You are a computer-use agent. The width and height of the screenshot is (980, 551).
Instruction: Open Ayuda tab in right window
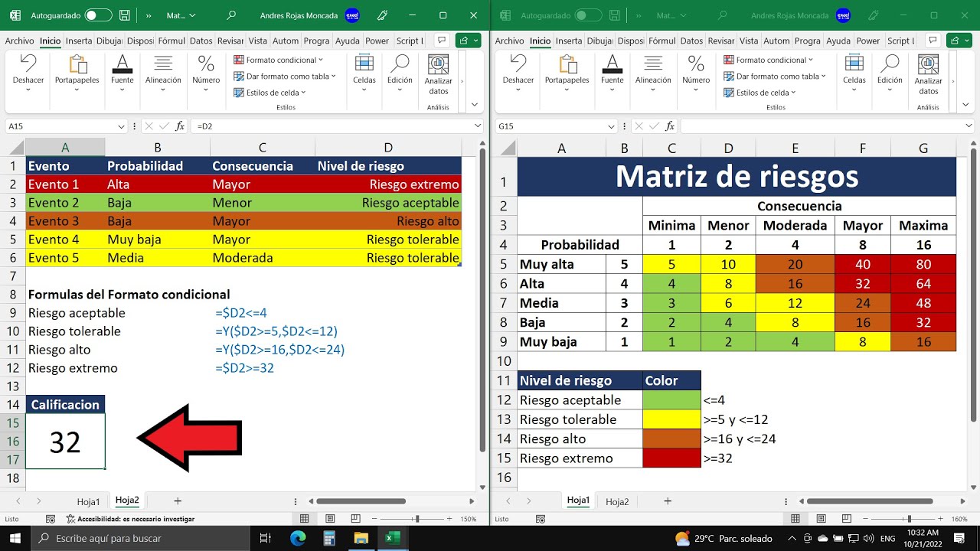tap(838, 41)
